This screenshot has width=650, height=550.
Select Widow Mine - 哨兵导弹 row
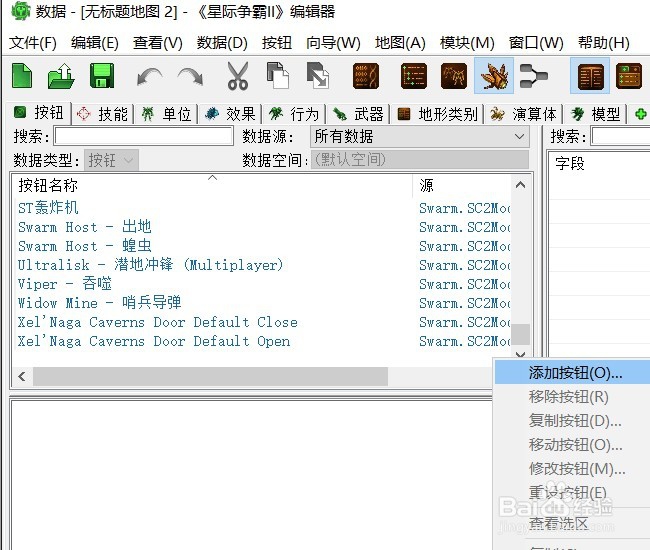(x=261, y=303)
